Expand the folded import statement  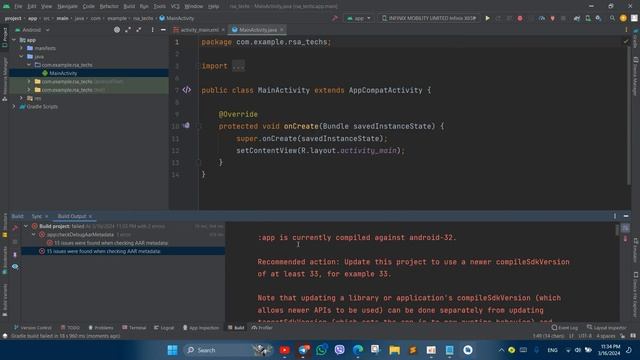[238, 66]
